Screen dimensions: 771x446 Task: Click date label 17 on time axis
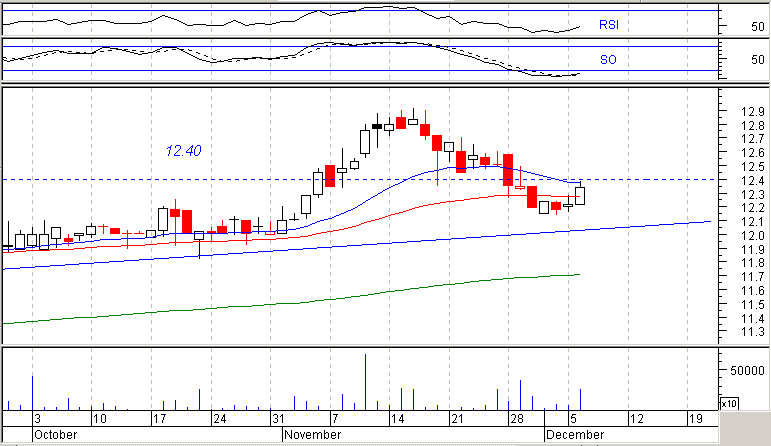[x=160, y=419]
